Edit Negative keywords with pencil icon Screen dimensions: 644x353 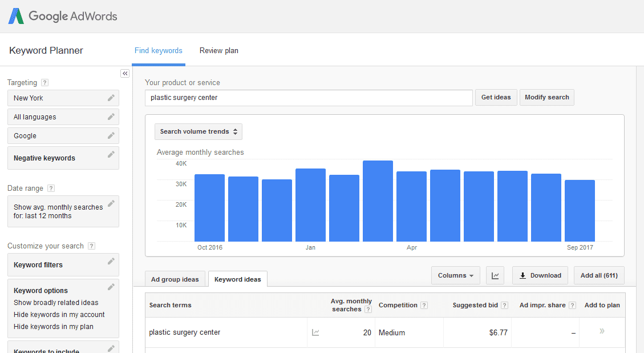(111, 154)
